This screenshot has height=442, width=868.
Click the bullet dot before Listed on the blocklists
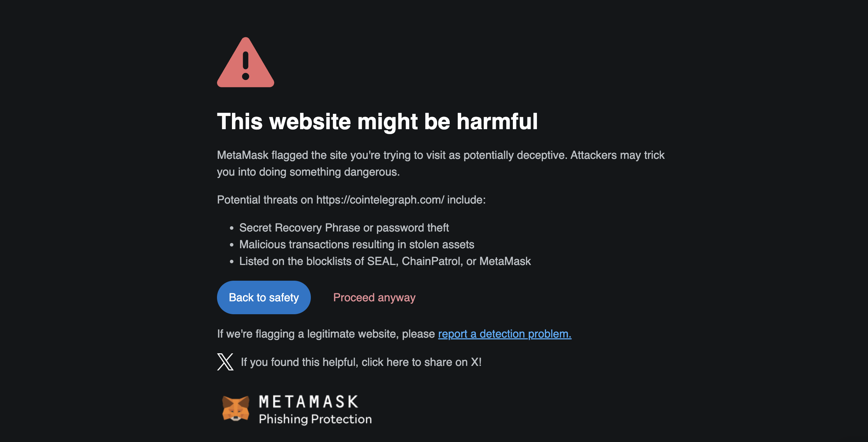pos(232,262)
